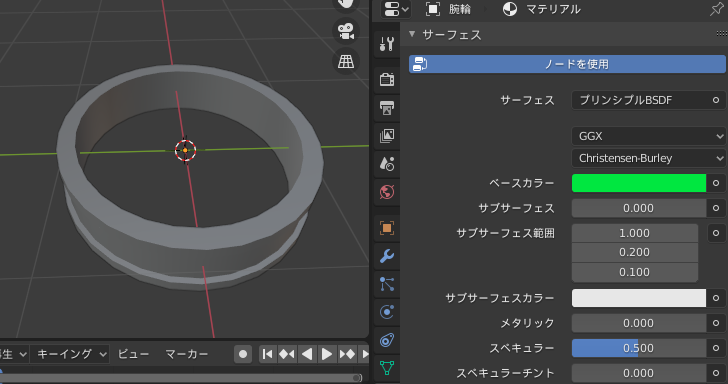Click the link dot next to スペキュラー
Screen dimensions: 728x384
(x=716, y=348)
